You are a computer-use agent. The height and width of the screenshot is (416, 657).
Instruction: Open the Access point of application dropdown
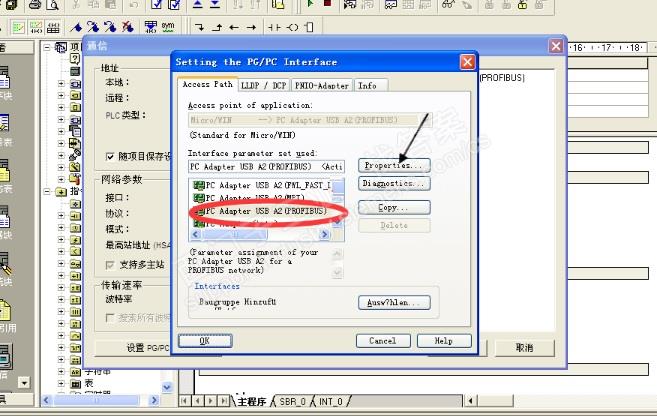424,120
